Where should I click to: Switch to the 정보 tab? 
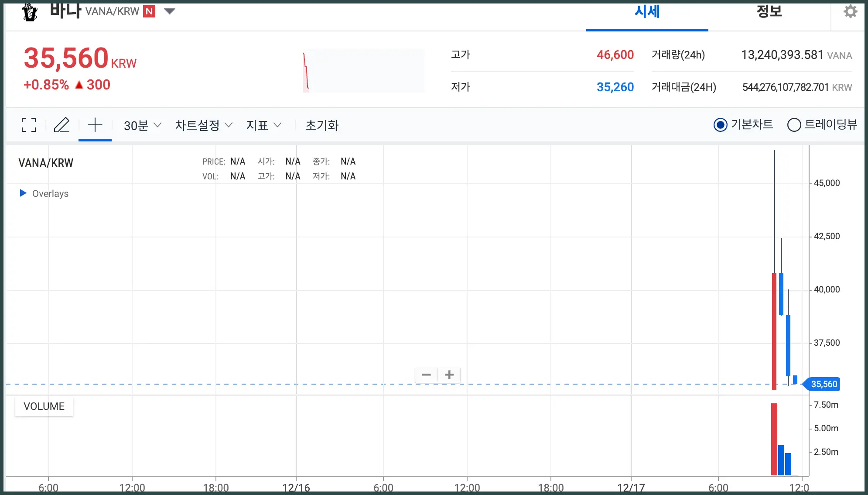coord(769,12)
